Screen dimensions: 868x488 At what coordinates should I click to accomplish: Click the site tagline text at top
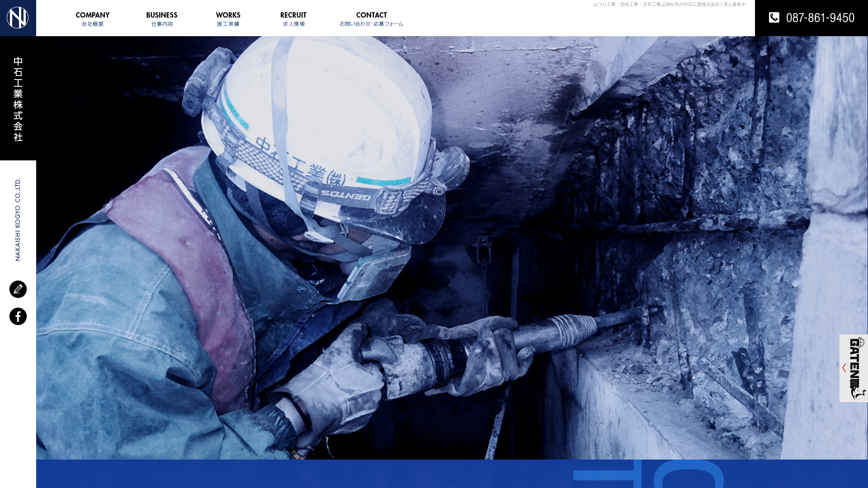669,5
